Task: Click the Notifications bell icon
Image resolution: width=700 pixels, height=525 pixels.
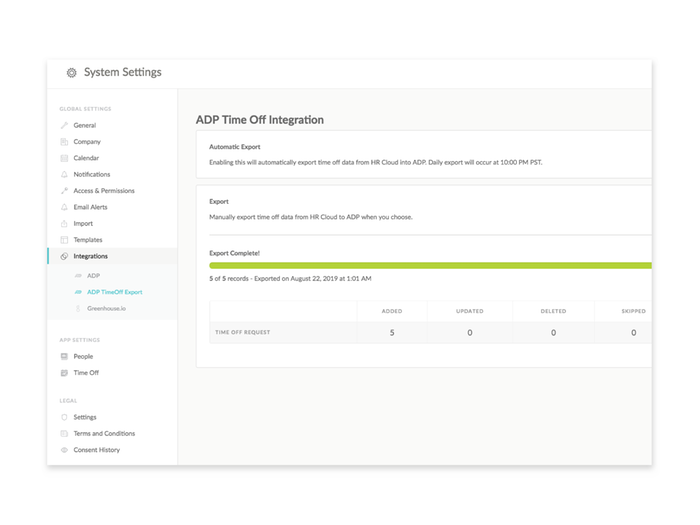Action: tap(64, 175)
